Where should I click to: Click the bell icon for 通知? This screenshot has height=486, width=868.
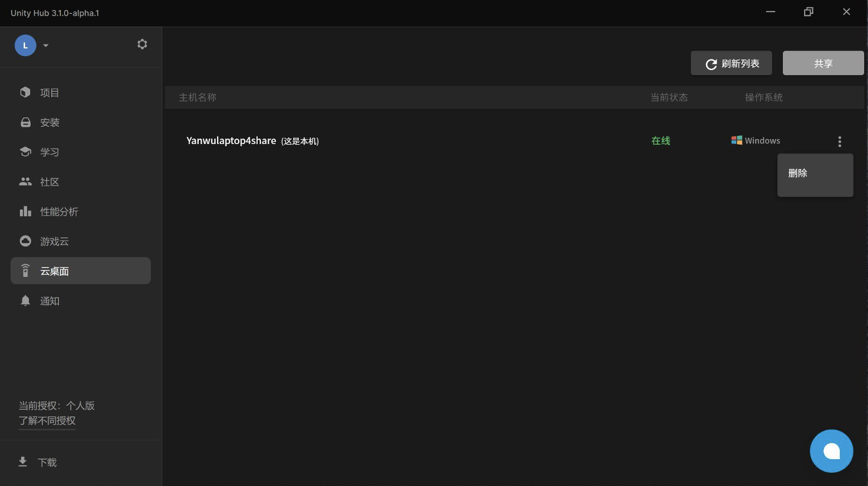(x=26, y=300)
